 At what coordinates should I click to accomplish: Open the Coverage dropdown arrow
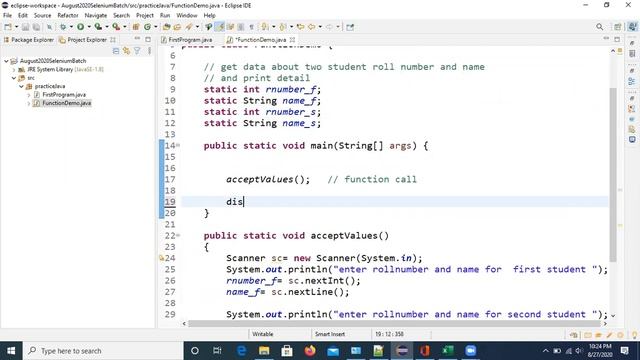pyautogui.click(x=107, y=27)
